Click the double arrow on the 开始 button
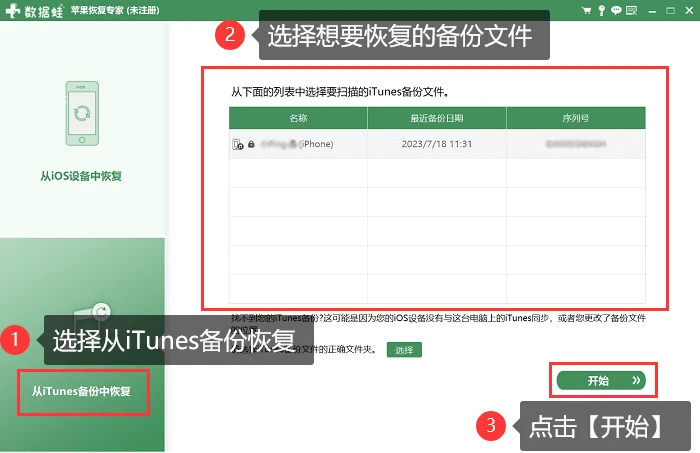This screenshot has width=700, height=453. point(636,380)
